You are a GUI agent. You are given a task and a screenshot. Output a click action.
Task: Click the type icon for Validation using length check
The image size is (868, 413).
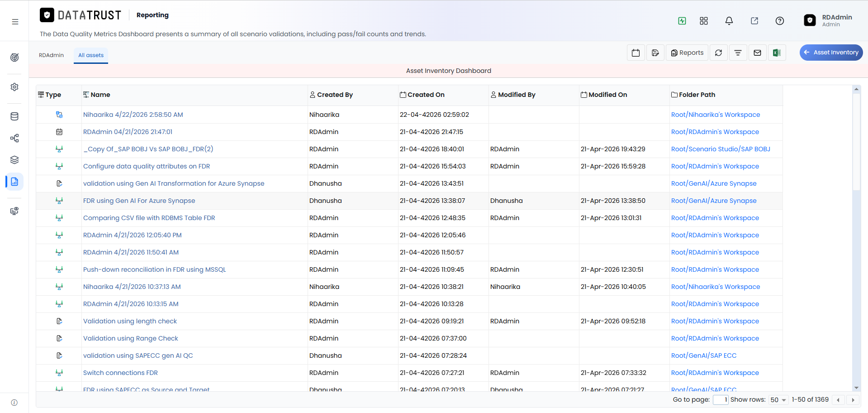pos(59,321)
